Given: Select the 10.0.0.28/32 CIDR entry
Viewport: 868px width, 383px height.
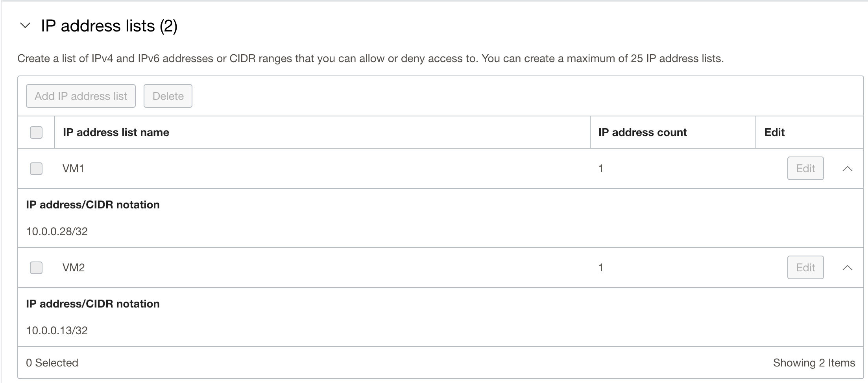Looking at the screenshot, I should [x=57, y=231].
